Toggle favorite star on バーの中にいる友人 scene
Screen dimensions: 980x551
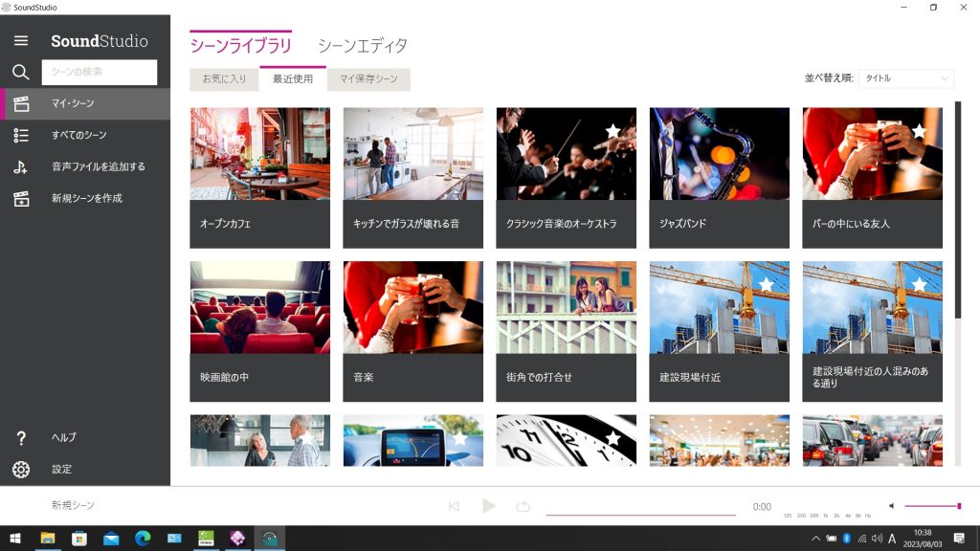(x=920, y=131)
